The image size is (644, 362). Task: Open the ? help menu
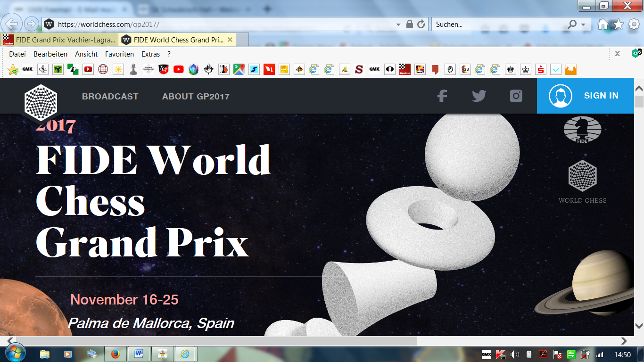(x=169, y=54)
